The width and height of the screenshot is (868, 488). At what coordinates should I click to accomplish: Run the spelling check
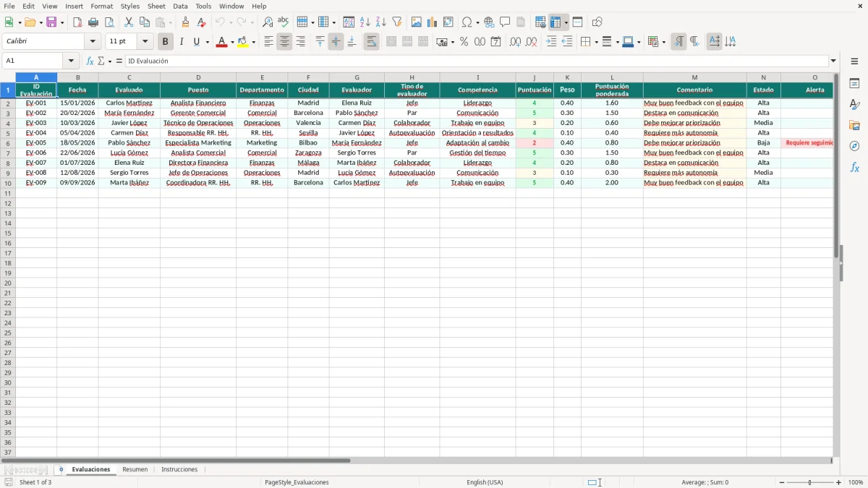tap(284, 22)
